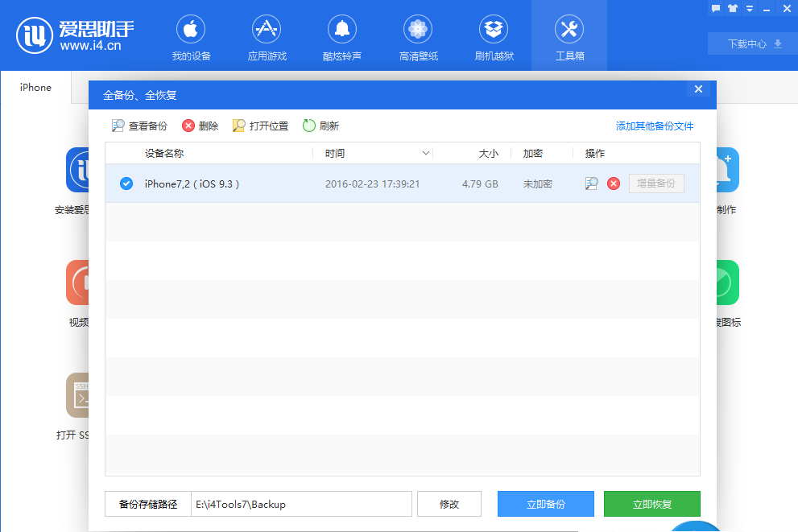Open 我的设备 (My Device) section
Viewport: 798px width, 532px height.
click(x=191, y=38)
